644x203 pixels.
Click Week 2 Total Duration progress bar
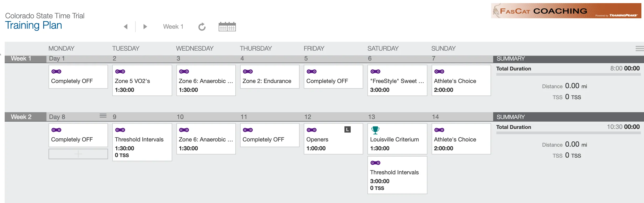click(x=569, y=133)
